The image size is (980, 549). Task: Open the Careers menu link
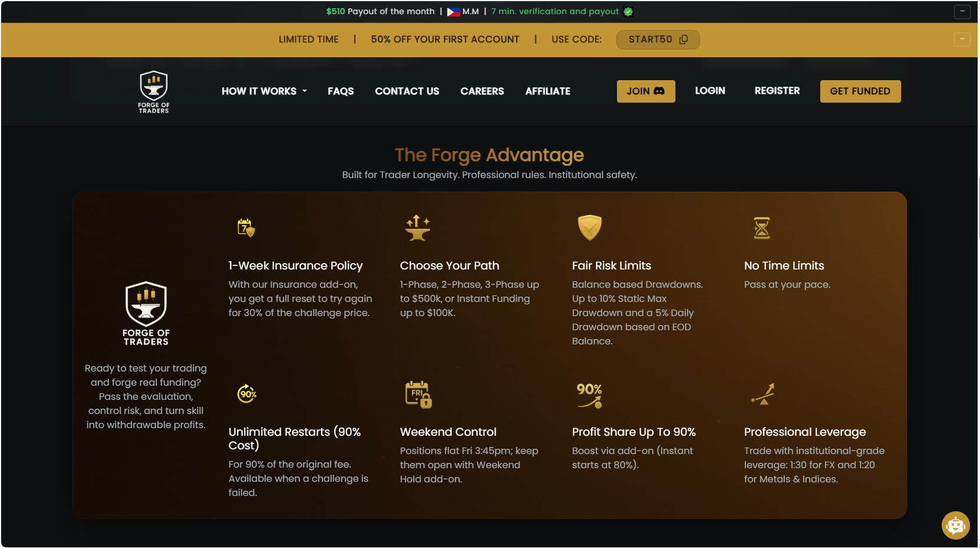(x=482, y=91)
